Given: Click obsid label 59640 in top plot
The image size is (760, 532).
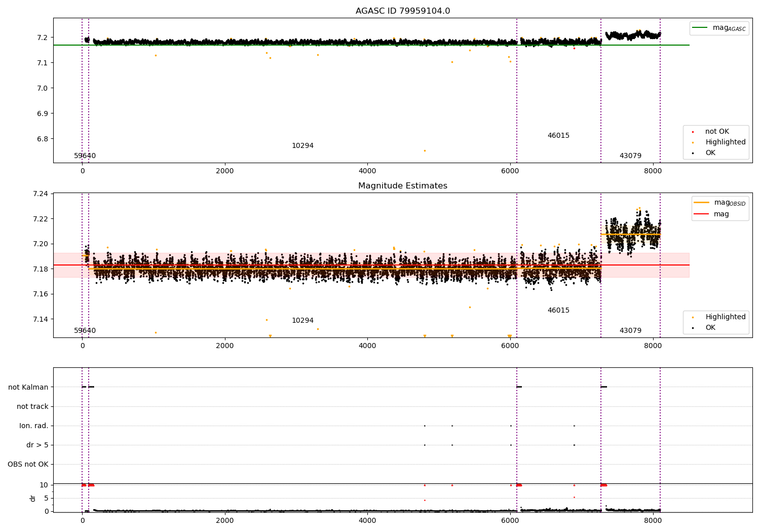Looking at the screenshot, I should (x=85, y=156).
